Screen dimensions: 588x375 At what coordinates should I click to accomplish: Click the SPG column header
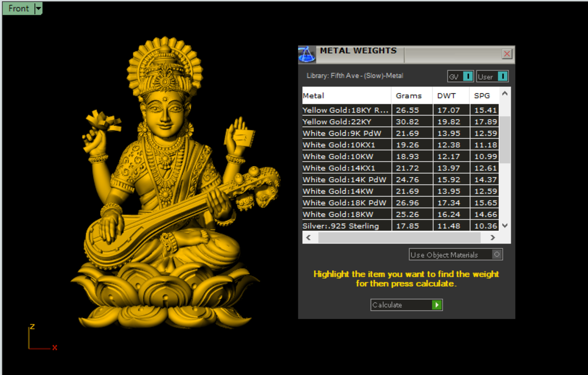[x=482, y=96]
